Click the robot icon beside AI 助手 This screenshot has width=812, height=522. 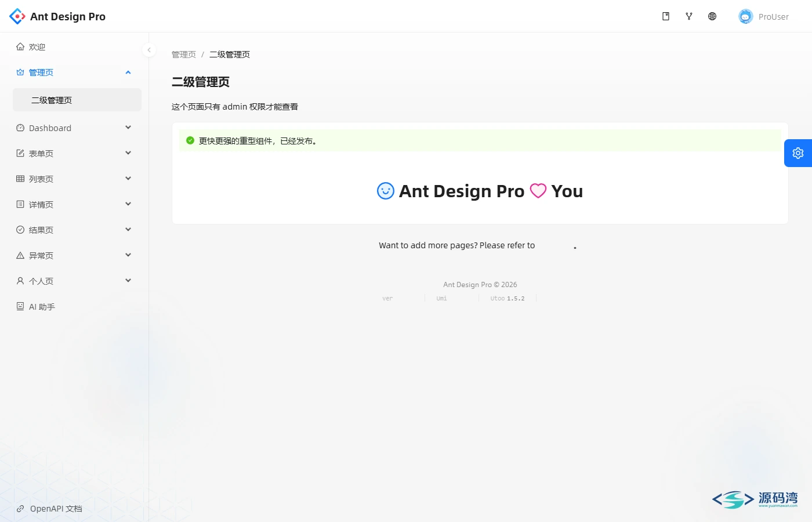[20, 306]
